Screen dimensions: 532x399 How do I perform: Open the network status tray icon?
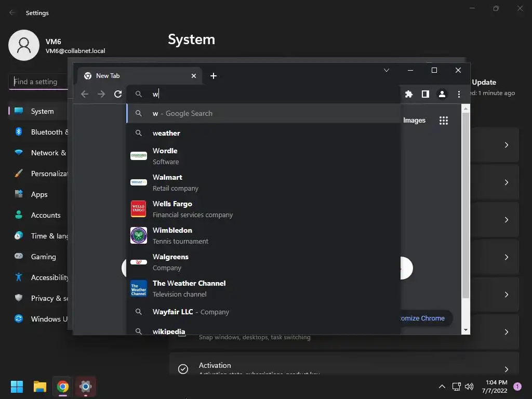pyautogui.click(x=456, y=387)
